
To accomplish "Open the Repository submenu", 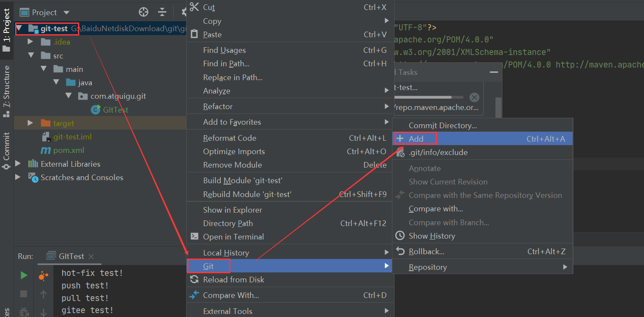I will pyautogui.click(x=482, y=267).
